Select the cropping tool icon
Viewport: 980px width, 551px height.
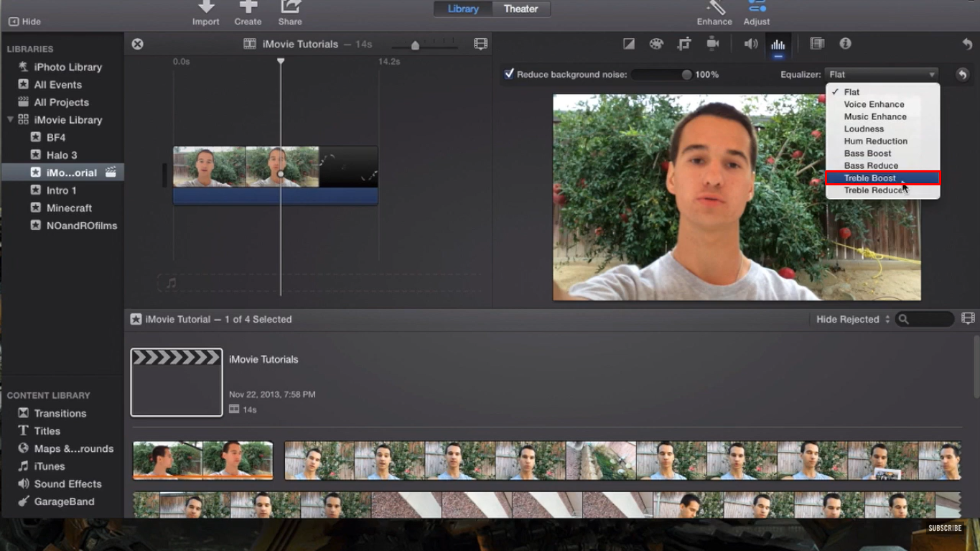click(x=684, y=44)
